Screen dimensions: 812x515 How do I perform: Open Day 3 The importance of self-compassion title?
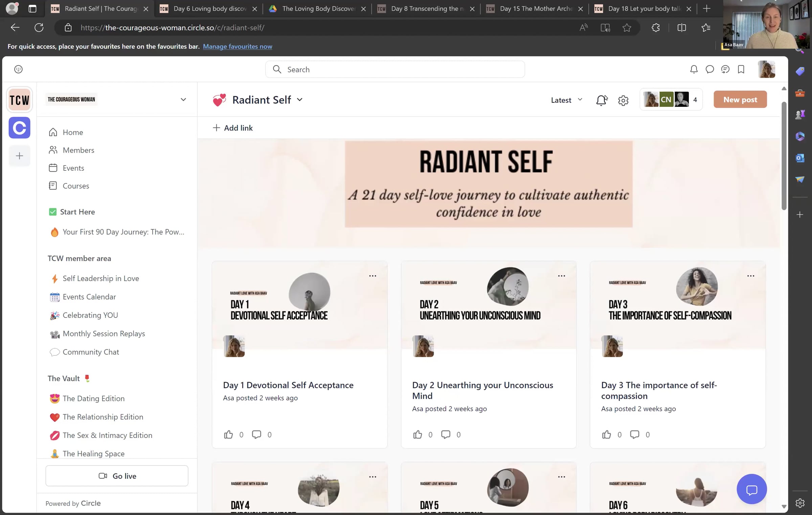tap(659, 391)
